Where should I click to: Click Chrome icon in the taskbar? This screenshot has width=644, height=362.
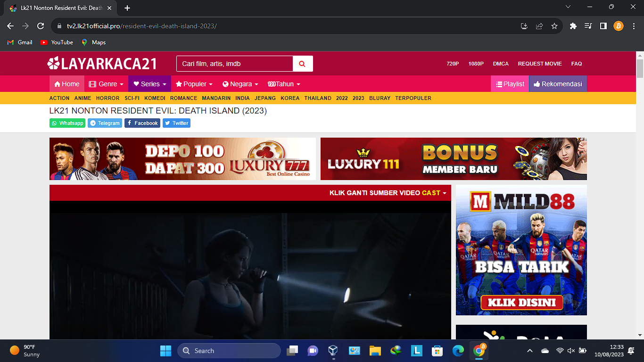[x=479, y=350]
